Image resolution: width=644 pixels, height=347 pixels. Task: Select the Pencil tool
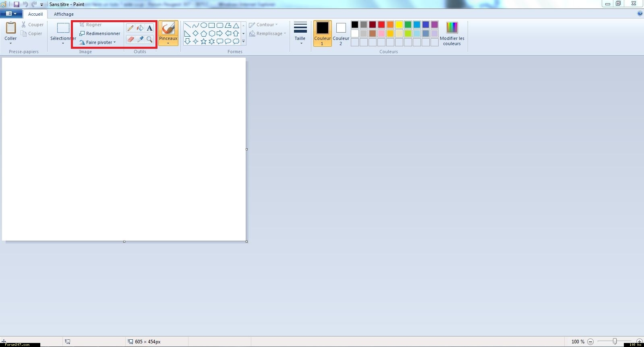point(130,28)
